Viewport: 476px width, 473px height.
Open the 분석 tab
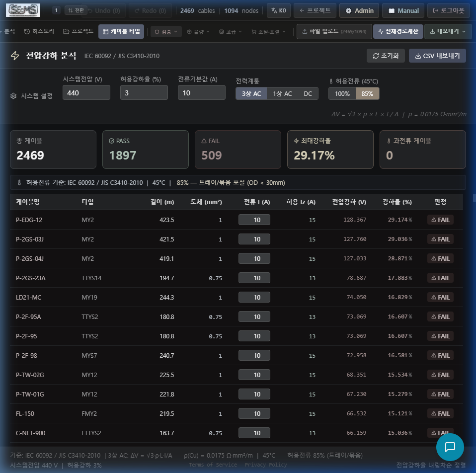click(x=8, y=31)
